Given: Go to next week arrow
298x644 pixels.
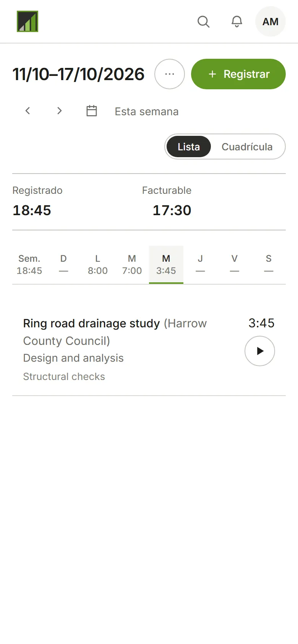Looking at the screenshot, I should [59, 111].
